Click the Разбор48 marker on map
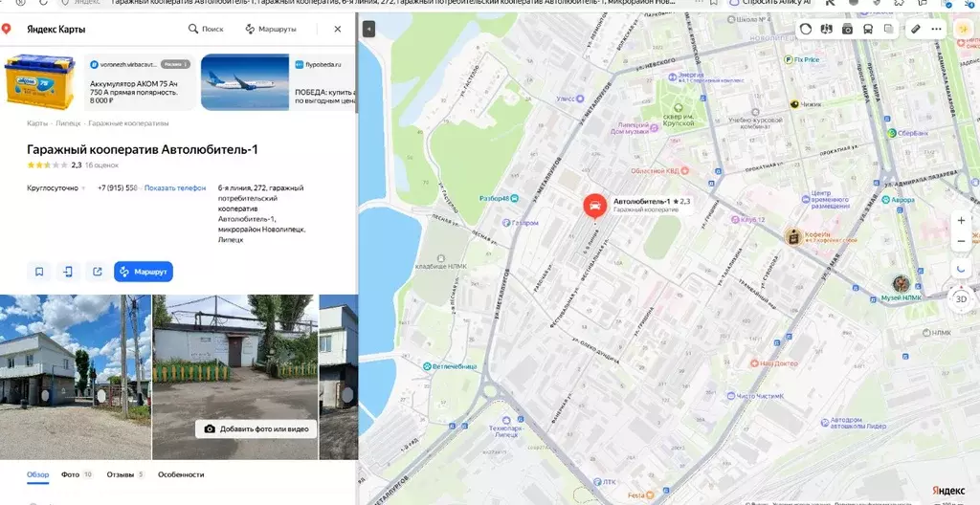The image size is (980, 505). click(514, 198)
